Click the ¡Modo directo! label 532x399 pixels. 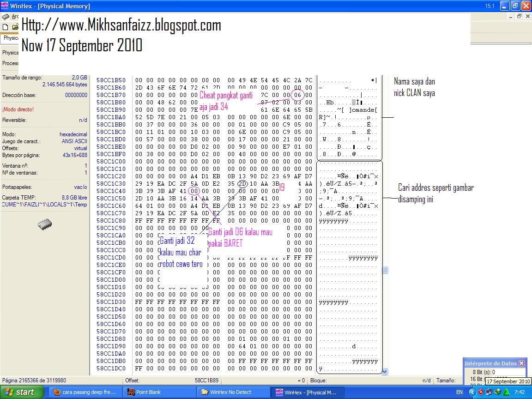click(x=18, y=109)
